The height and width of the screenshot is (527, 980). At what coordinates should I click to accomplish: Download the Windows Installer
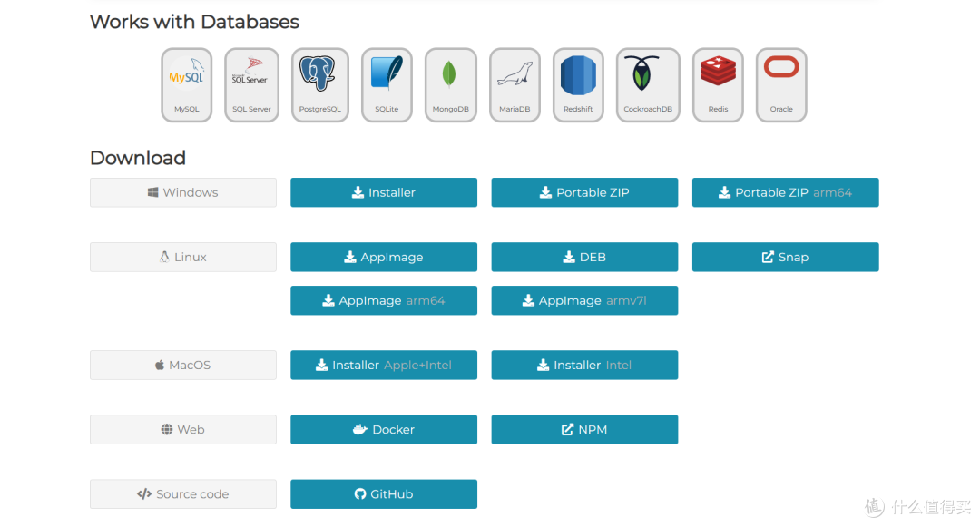[x=384, y=192]
